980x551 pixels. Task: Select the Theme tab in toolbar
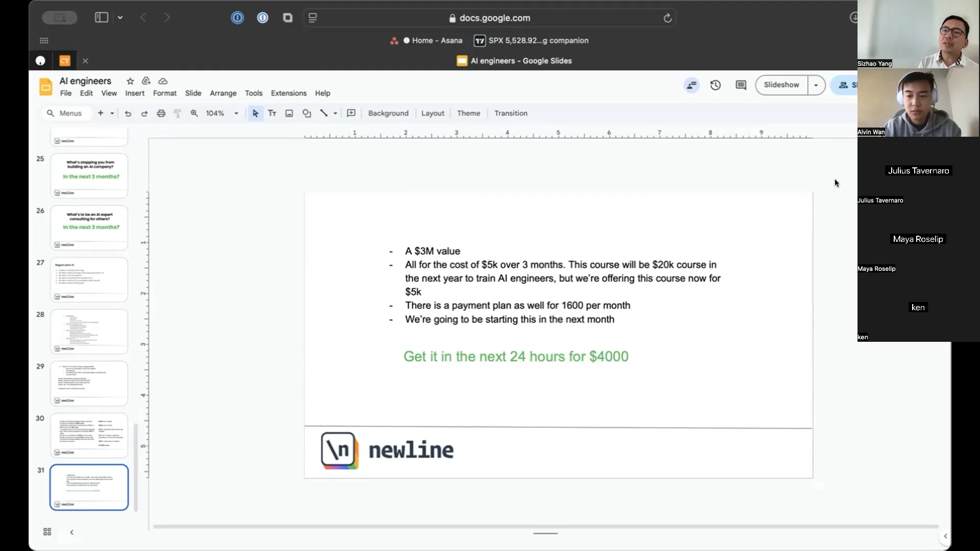[x=469, y=113]
